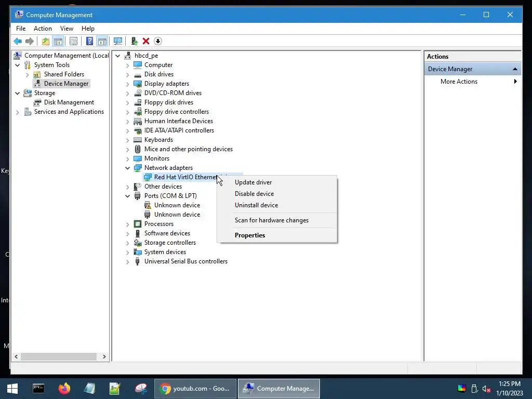Collapse the Network adapters category
Image resolution: width=532 pixels, height=399 pixels.
coord(128,168)
